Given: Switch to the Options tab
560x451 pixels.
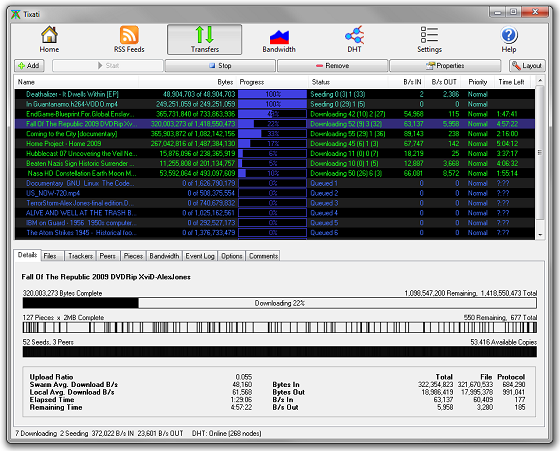Looking at the screenshot, I should point(231,256).
